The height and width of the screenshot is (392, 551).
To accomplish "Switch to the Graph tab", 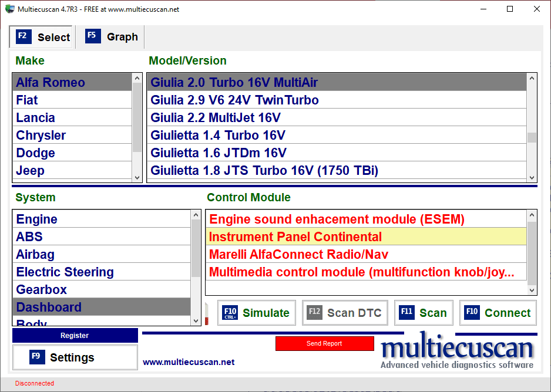I will coord(110,36).
